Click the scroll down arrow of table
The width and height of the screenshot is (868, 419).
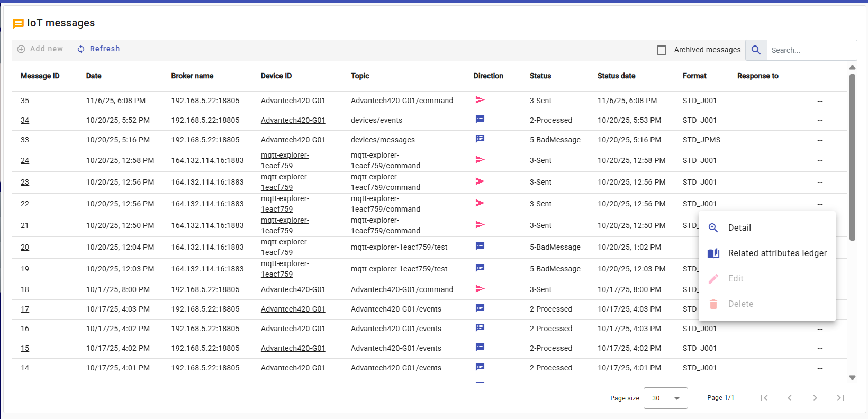click(x=852, y=378)
